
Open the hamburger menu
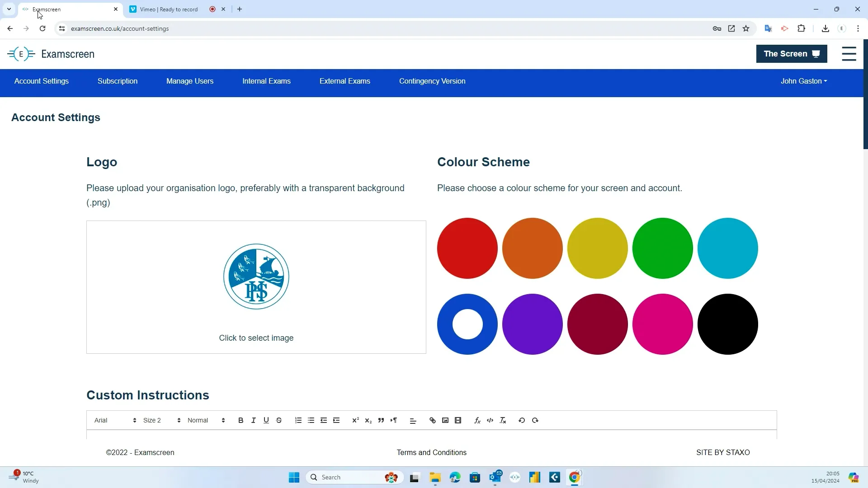849,54
